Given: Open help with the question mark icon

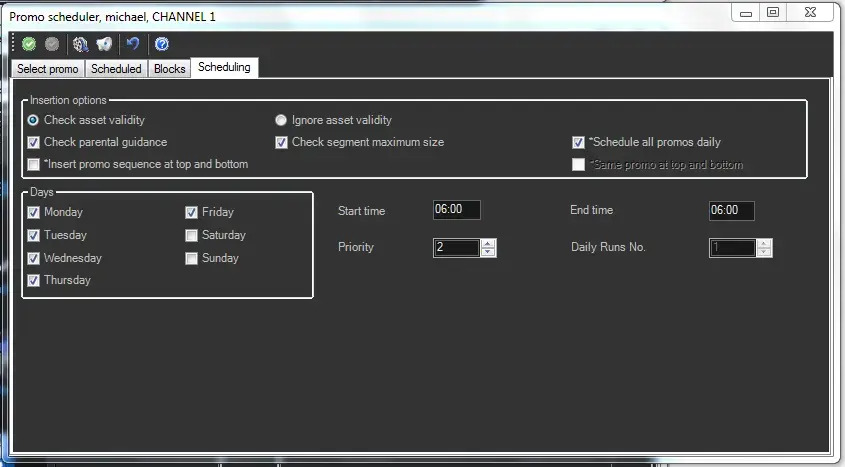Looking at the screenshot, I should click(x=162, y=44).
